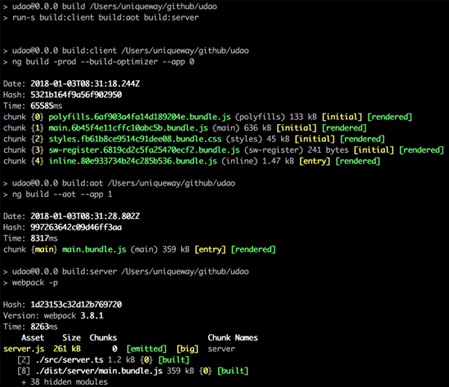Screen dimensions: 449x387
Task: Click the yellow server.js asset name
Action: [24, 349]
